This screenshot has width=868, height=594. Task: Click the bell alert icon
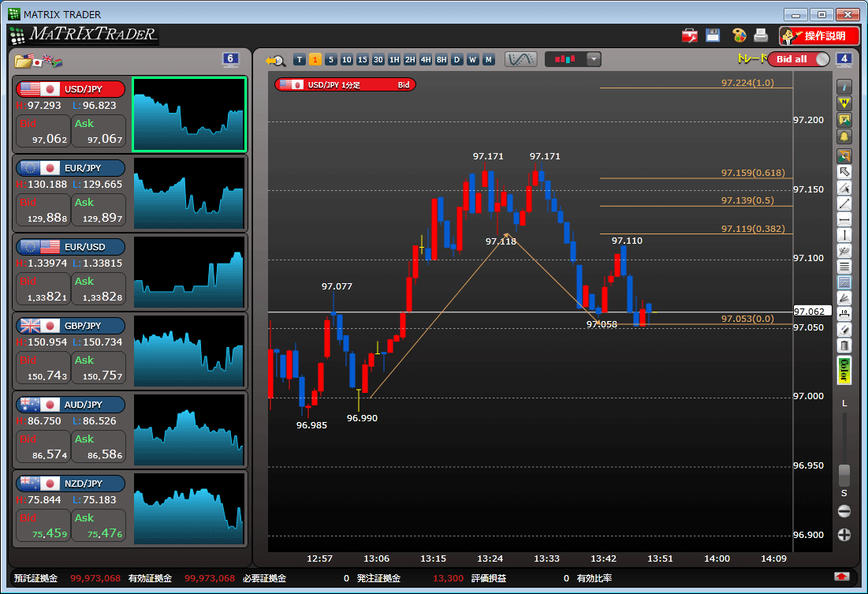coord(844,136)
